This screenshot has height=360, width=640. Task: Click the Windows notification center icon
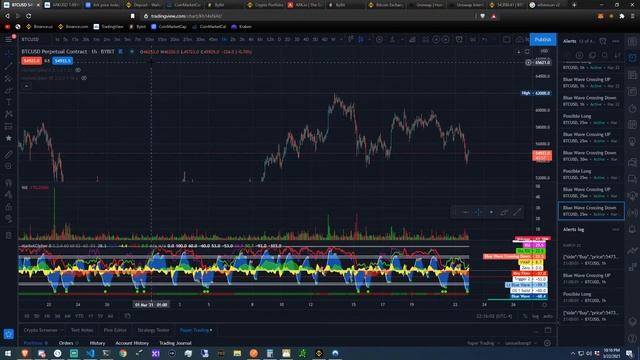coord(630,353)
